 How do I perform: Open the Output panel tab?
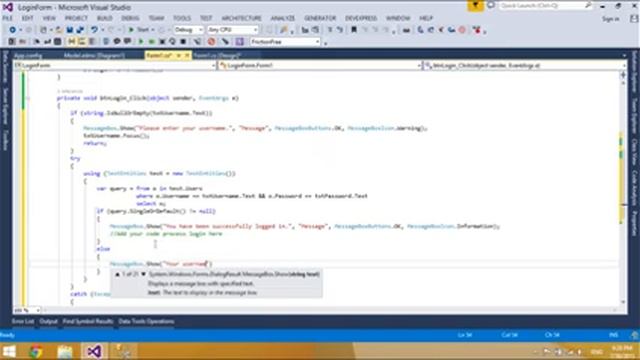point(49,321)
